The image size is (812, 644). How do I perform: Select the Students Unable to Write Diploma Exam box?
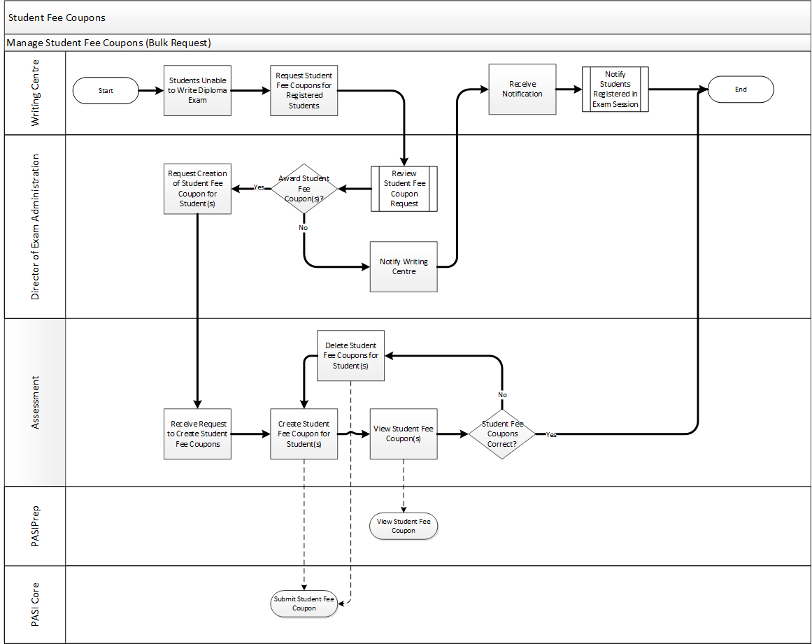click(197, 90)
